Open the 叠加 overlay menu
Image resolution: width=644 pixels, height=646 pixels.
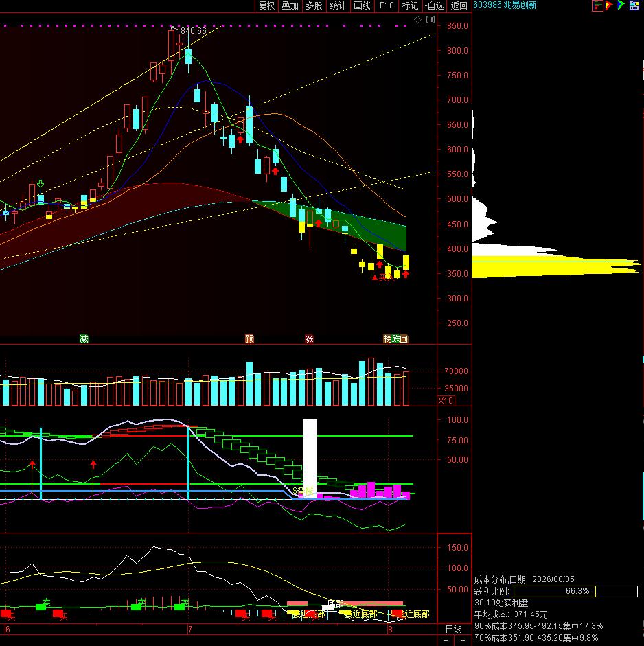(290, 5)
